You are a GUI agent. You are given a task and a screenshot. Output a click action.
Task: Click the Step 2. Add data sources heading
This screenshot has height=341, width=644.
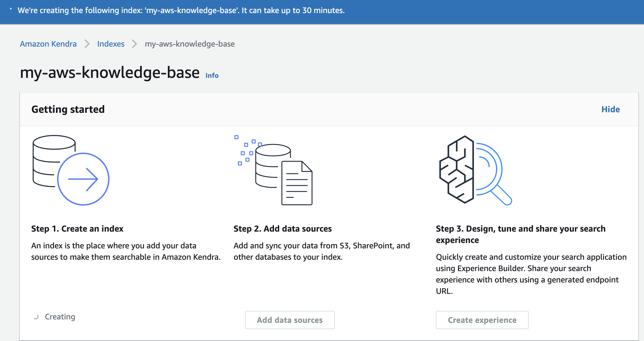pyautogui.click(x=283, y=229)
